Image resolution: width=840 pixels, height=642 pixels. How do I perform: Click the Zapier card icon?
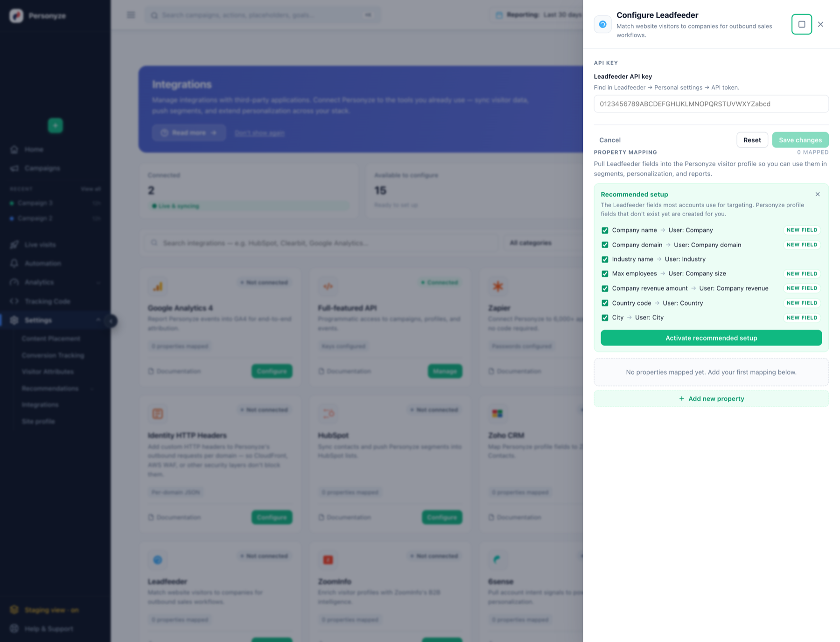pyautogui.click(x=498, y=286)
